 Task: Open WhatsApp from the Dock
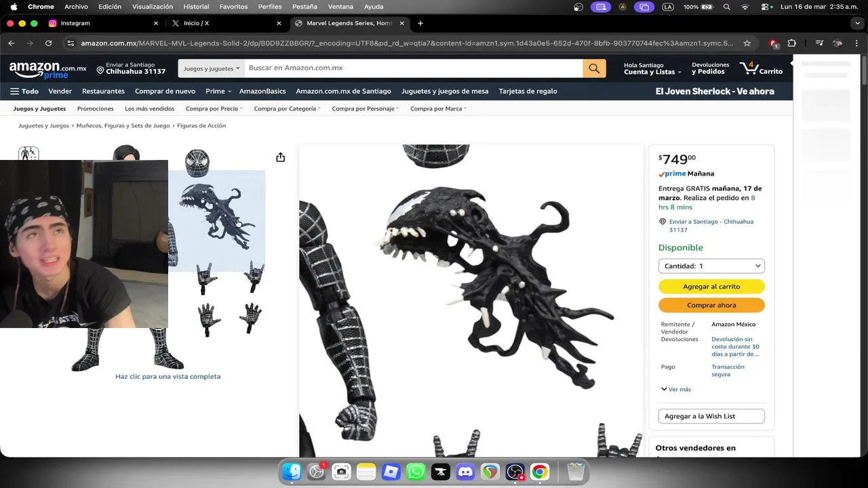coord(416,472)
